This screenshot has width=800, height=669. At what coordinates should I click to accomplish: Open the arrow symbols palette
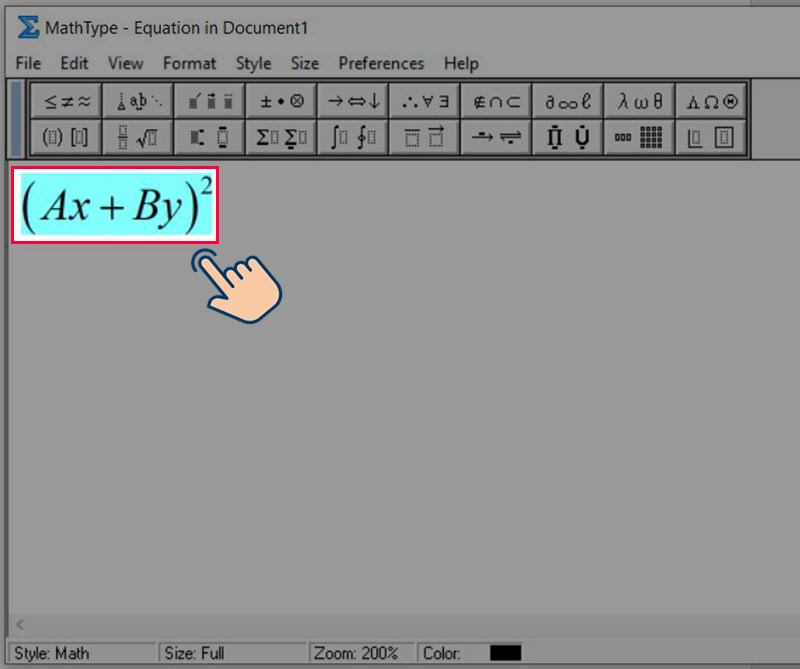[353, 102]
